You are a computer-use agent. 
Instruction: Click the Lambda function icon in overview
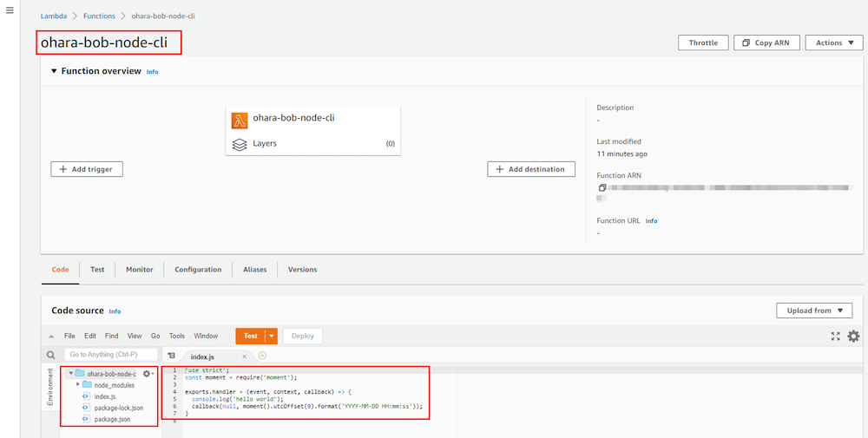point(240,119)
